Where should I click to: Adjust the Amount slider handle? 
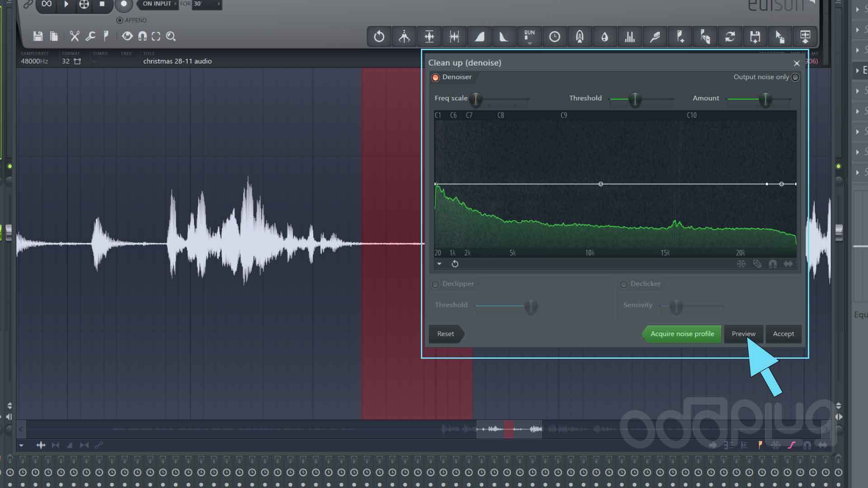coord(765,100)
